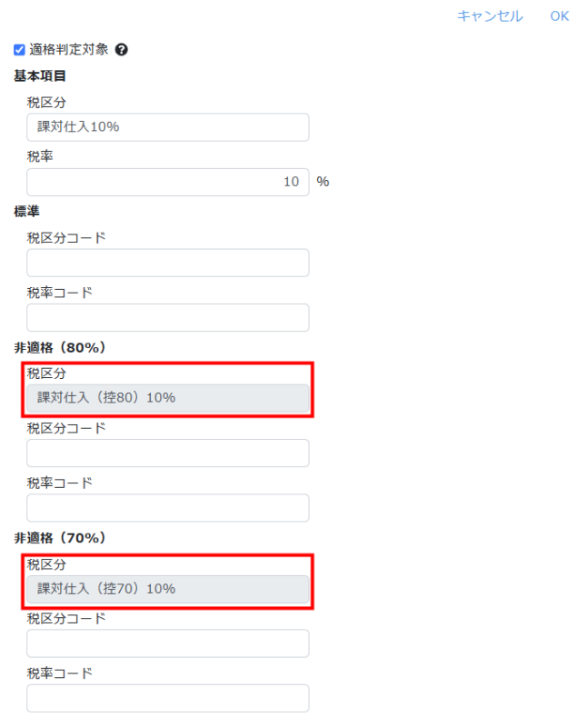Click the % unit label beside 税率
This screenshot has width=588, height=727.
(x=323, y=182)
